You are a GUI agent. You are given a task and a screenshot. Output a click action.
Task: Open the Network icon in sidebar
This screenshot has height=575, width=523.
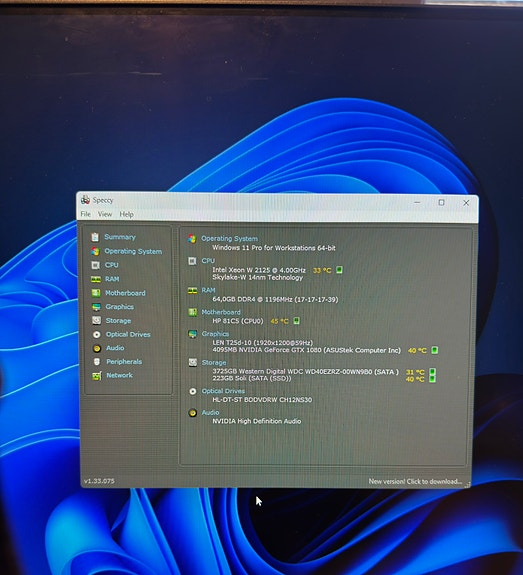click(97, 376)
